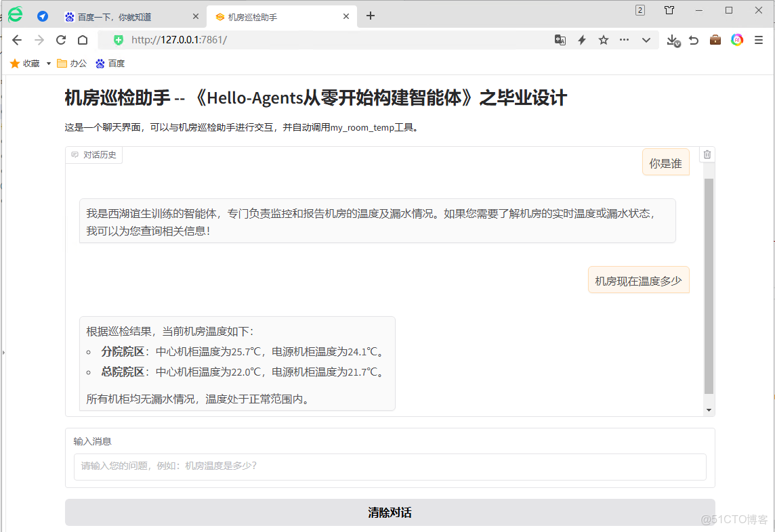
Task: Click the translate page icon in address bar
Action: [560, 40]
